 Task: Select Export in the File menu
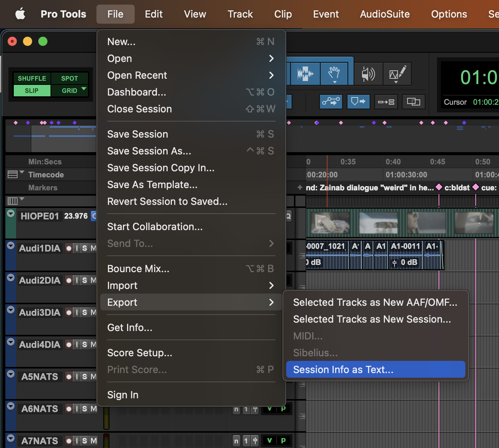click(x=191, y=302)
